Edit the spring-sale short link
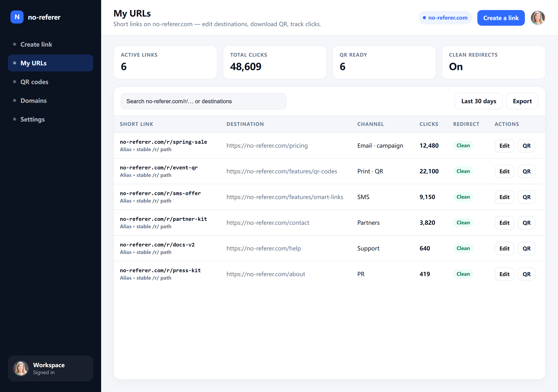The width and height of the screenshot is (558, 392). click(x=504, y=146)
